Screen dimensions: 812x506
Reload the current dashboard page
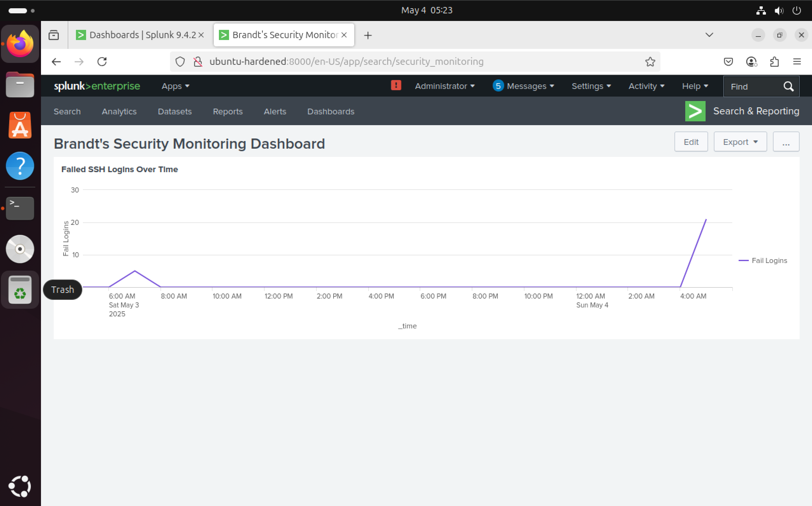[102, 62]
